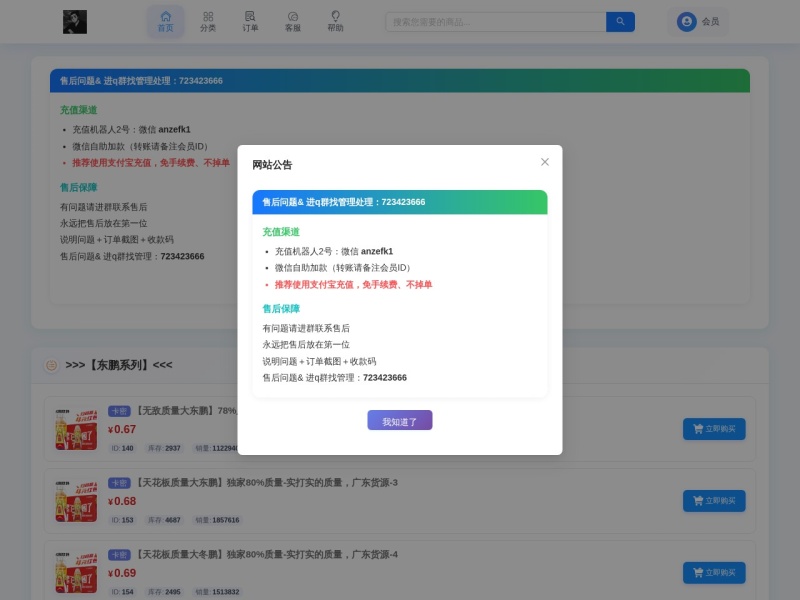Go to the 分类 categories tab
This screenshot has width=800, height=600.
tap(208, 22)
